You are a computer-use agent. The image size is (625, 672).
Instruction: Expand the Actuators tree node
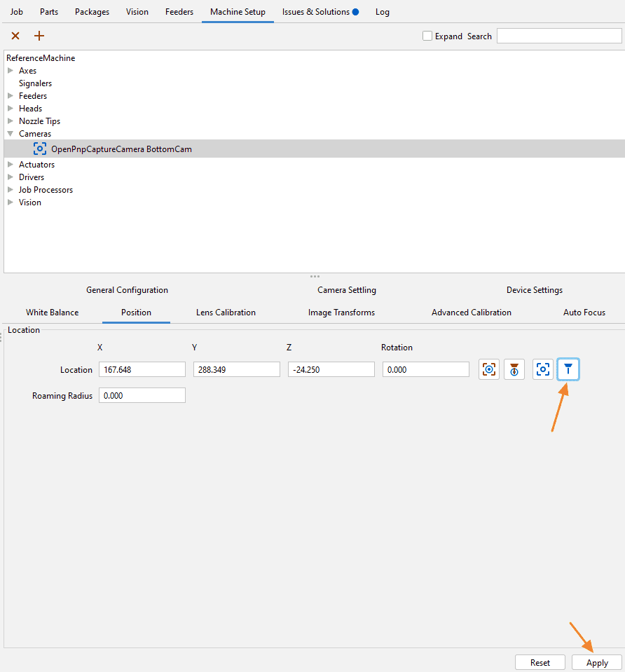tap(11, 165)
